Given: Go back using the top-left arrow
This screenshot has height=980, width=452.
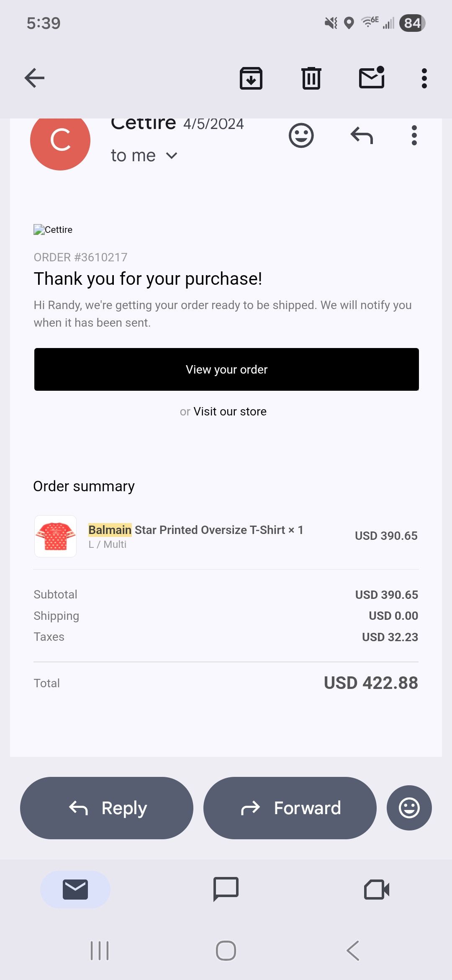Looking at the screenshot, I should click(34, 78).
